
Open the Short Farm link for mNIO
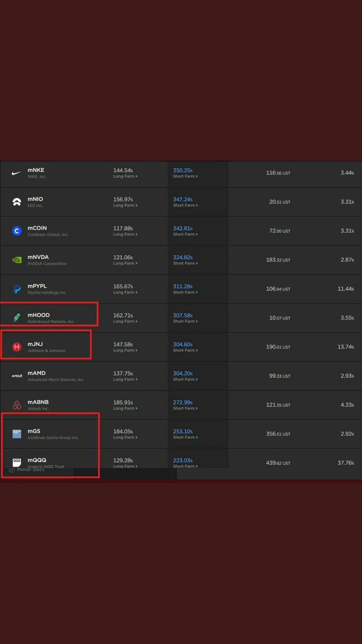(185, 206)
